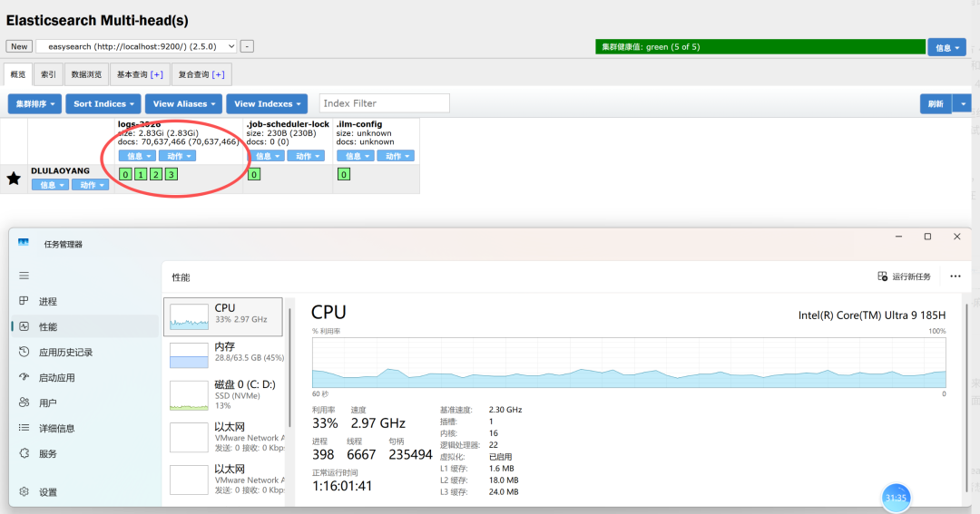Open the top-right 信息 dropdown

coord(946,47)
